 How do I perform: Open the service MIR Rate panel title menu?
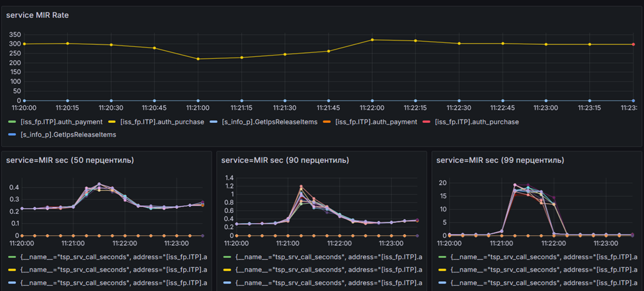(x=38, y=16)
